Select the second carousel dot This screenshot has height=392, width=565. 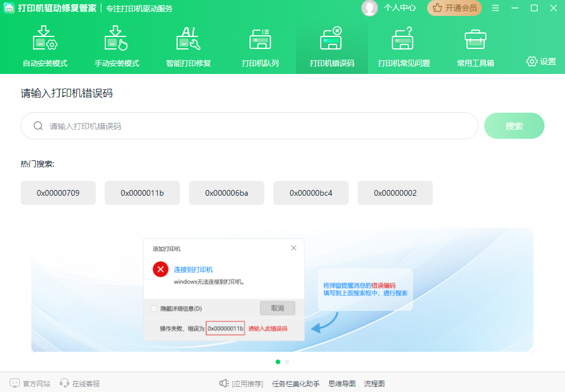coord(286,361)
